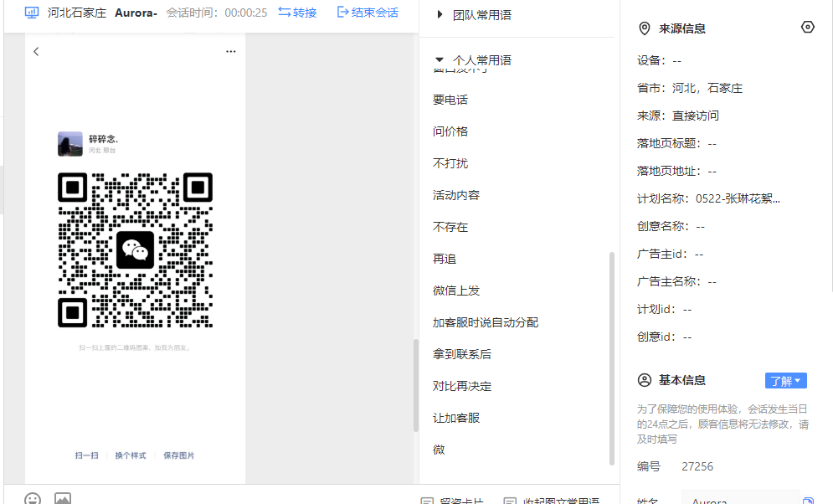Select the 不打扰 quick phrase
Image resolution: width=833 pixels, height=504 pixels.
click(450, 163)
